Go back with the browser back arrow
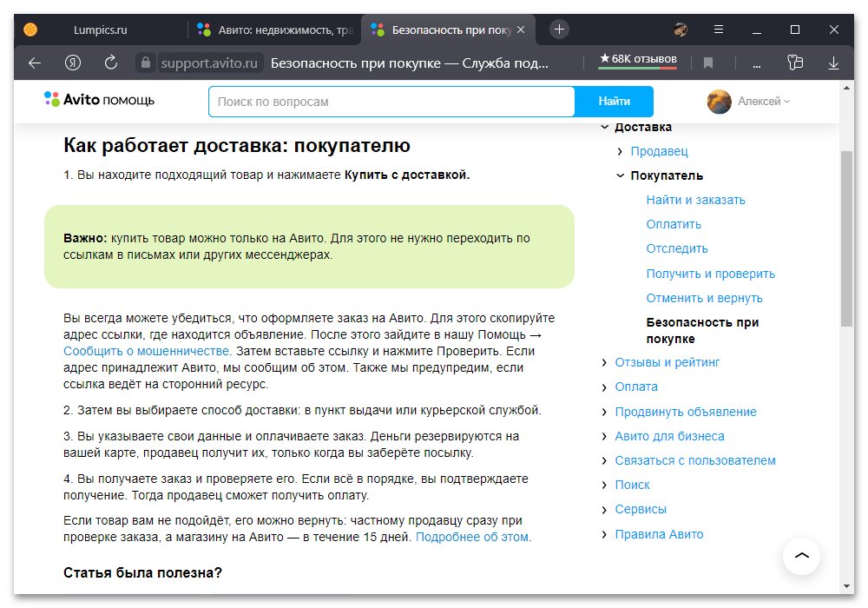This screenshot has height=608, width=868. [35, 63]
